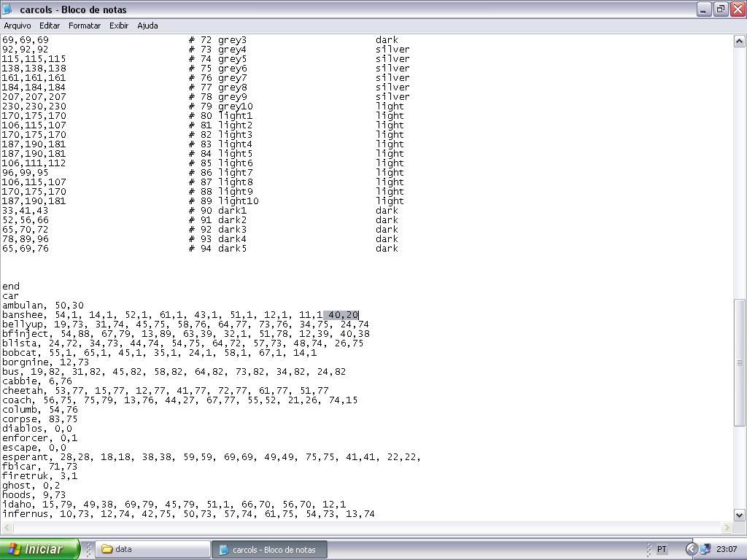
Task: Click the value '230,230,230' in the text
Action: (34, 107)
